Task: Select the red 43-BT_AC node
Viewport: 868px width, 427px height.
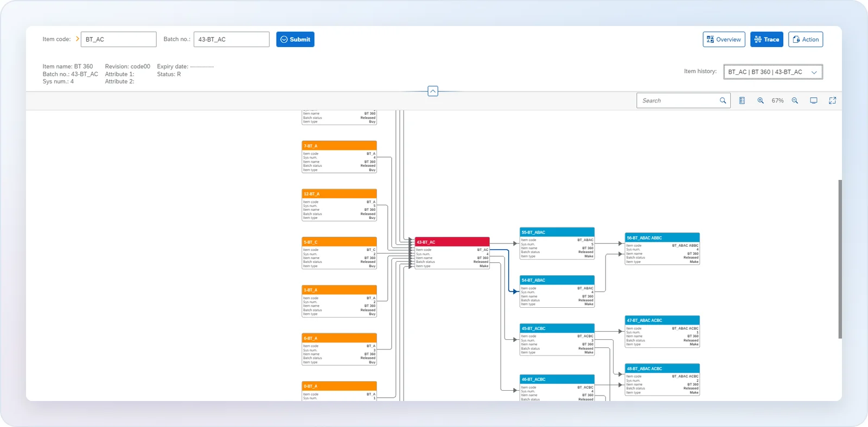Action: 452,253
